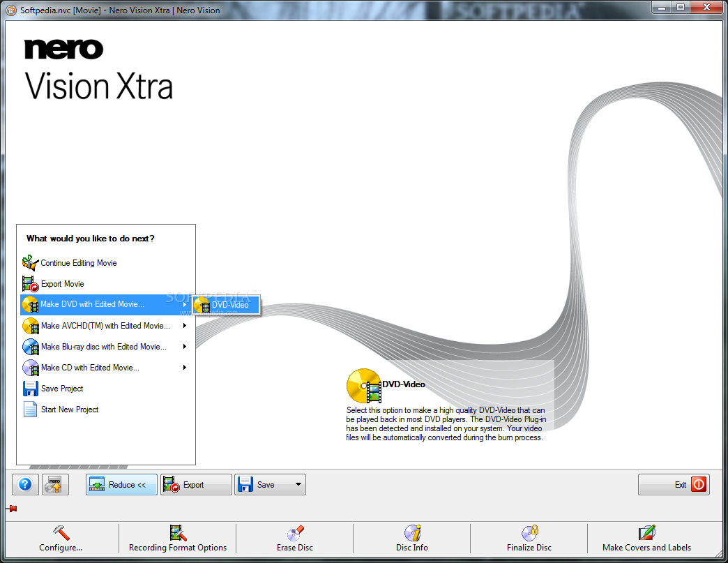
Task: Select Make Blu-ray disc with Edited Movie
Action: tap(106, 347)
